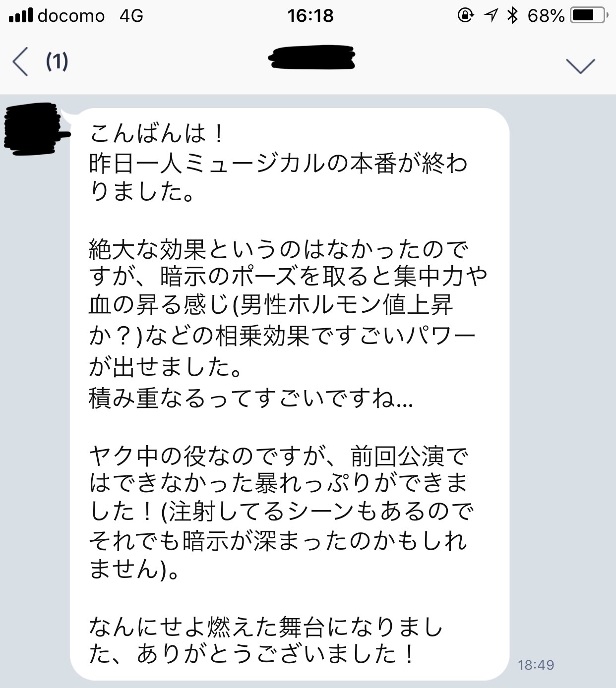Screen dimensions: 616x688
Task: Tap the orientation lock status icon
Action: pyautogui.click(x=465, y=16)
